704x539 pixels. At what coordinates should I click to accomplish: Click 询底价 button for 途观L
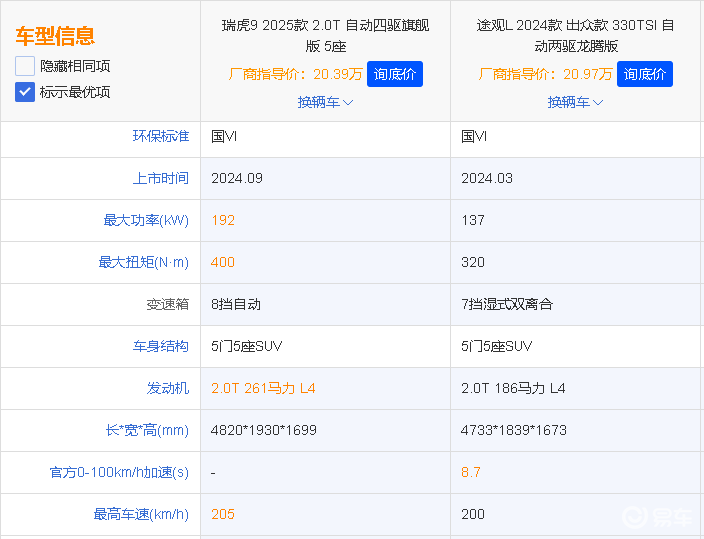[x=645, y=74]
